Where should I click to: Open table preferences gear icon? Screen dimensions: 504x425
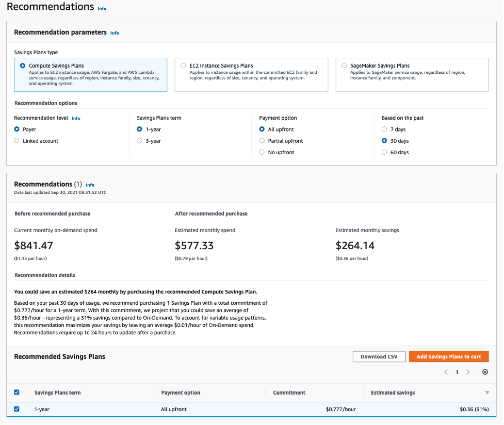coord(485,372)
